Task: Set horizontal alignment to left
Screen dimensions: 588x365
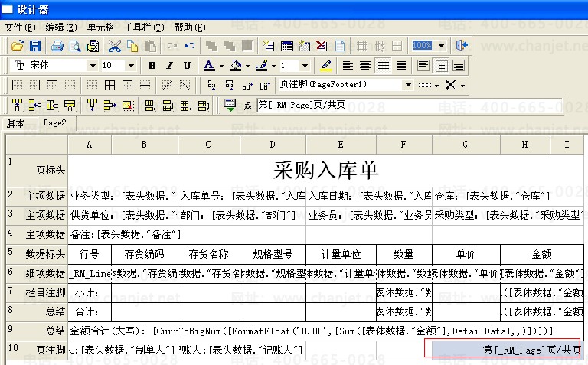Action: click(x=348, y=66)
